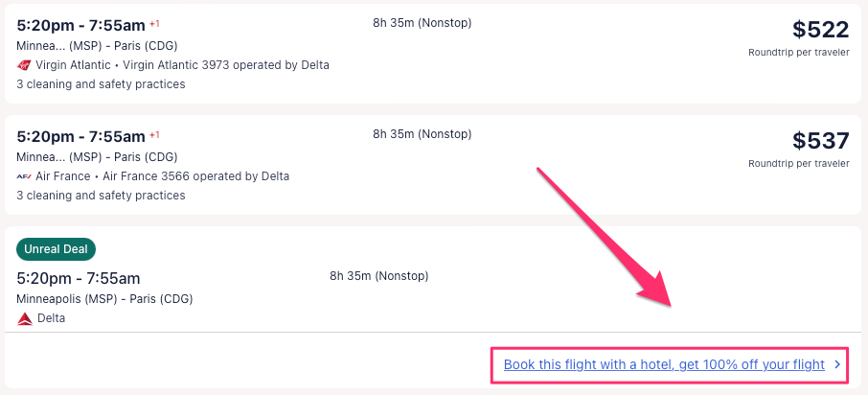Click the Unreal Deal badge
The width and height of the screenshot is (868, 395).
click(56, 249)
